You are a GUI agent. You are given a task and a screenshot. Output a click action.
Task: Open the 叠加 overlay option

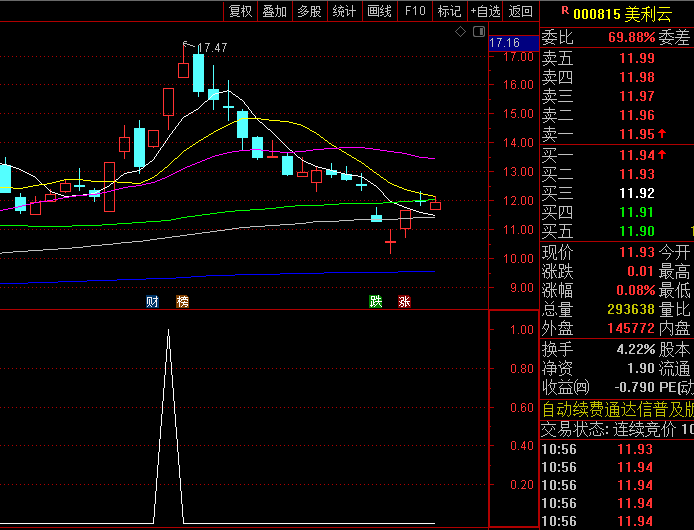(x=274, y=12)
